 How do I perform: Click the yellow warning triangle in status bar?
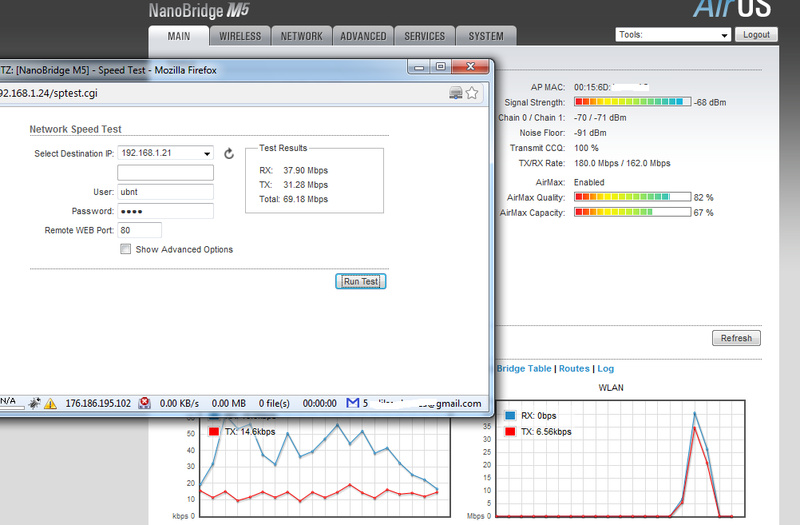point(50,404)
